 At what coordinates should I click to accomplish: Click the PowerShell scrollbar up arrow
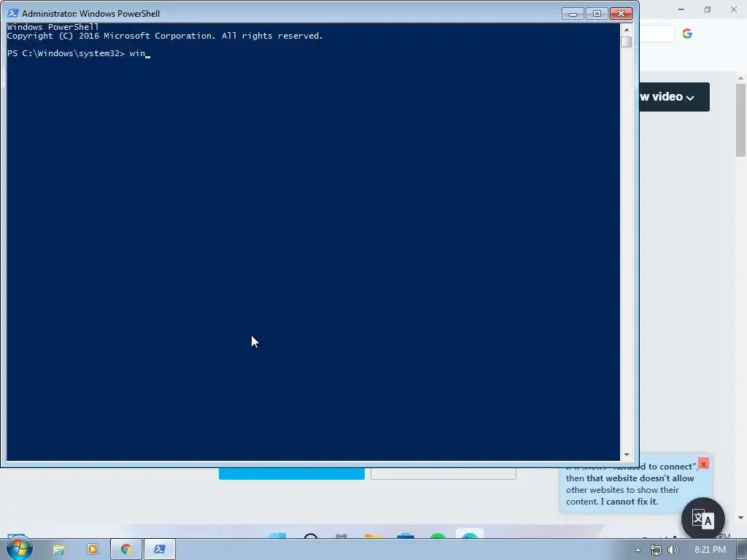(x=627, y=29)
